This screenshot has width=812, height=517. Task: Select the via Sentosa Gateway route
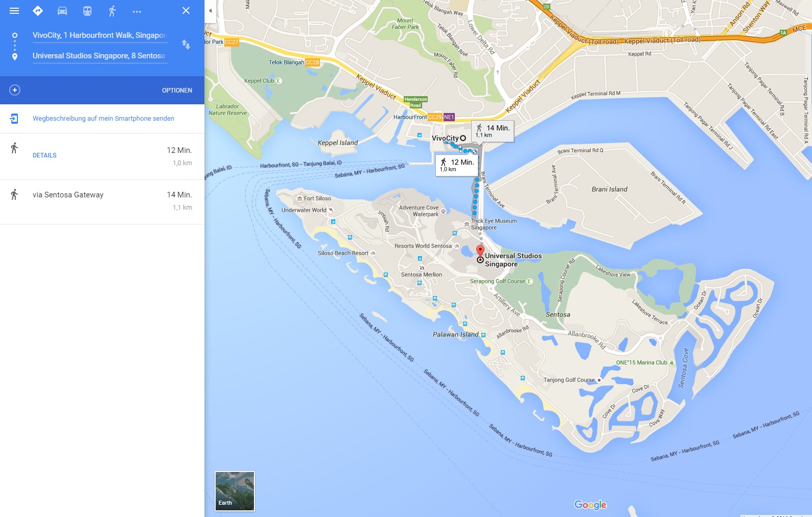pyautogui.click(x=102, y=201)
